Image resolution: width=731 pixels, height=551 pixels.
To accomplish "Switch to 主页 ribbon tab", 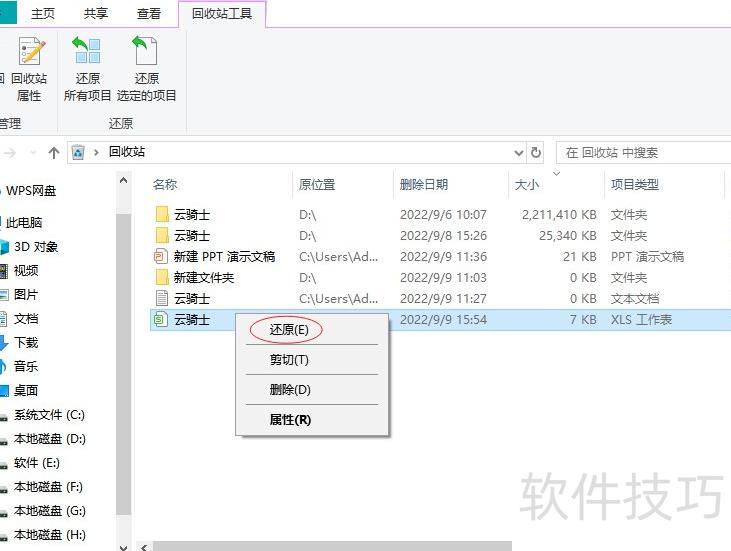I will pos(42,14).
